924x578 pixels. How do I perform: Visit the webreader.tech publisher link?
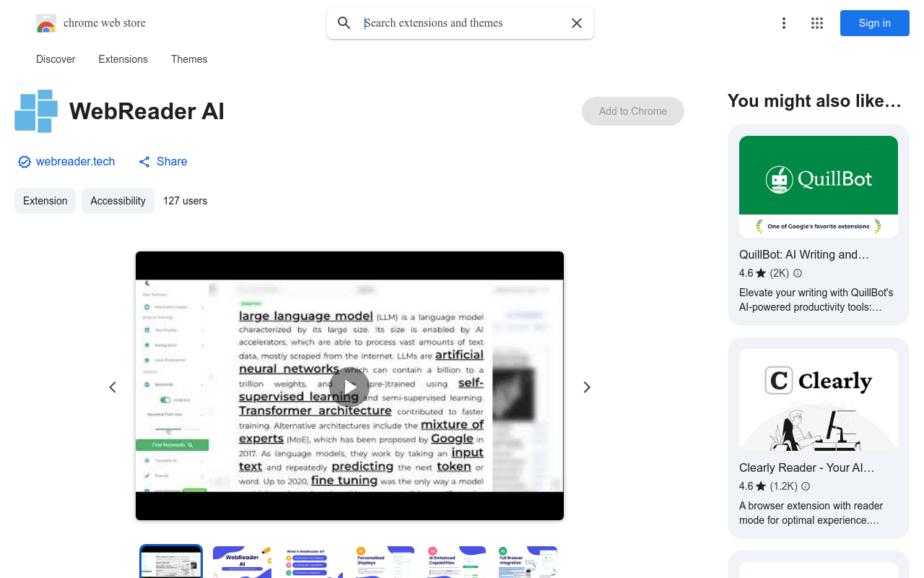(76, 162)
